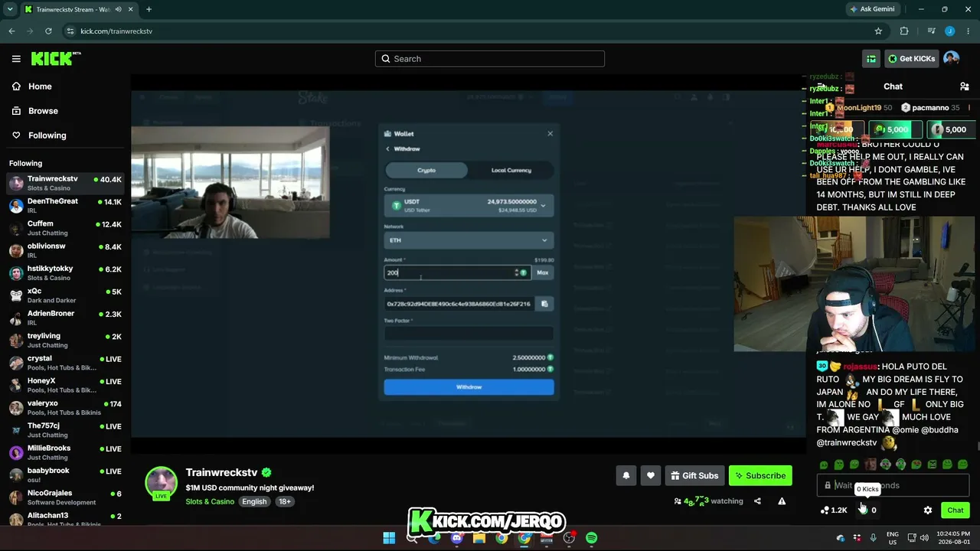Click the Trainwreckstv streamer avatar below video
Screen dimensions: 980x551
[x=162, y=482]
